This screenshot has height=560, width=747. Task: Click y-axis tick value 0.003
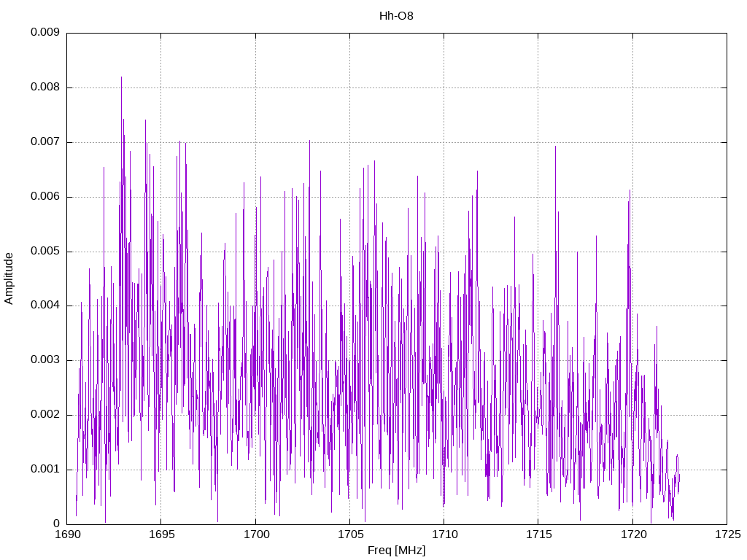45,359
